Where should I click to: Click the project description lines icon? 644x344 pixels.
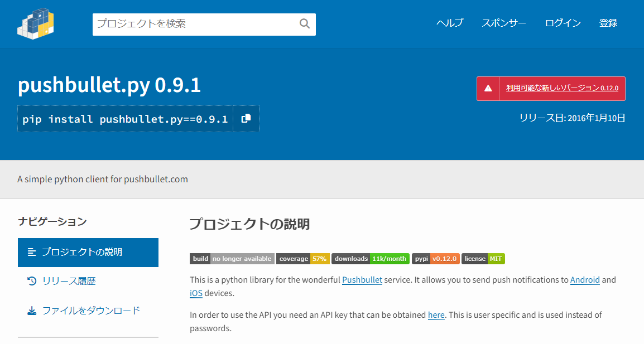(32, 252)
